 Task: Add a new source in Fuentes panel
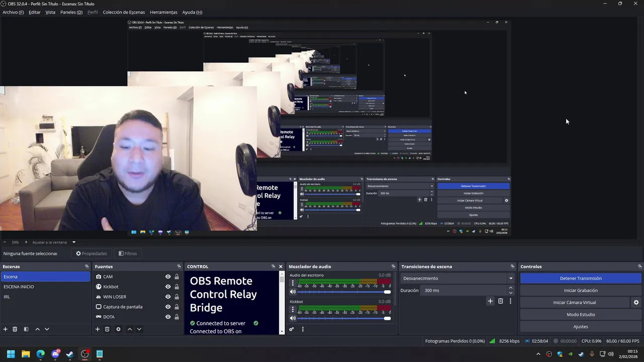[x=98, y=329]
